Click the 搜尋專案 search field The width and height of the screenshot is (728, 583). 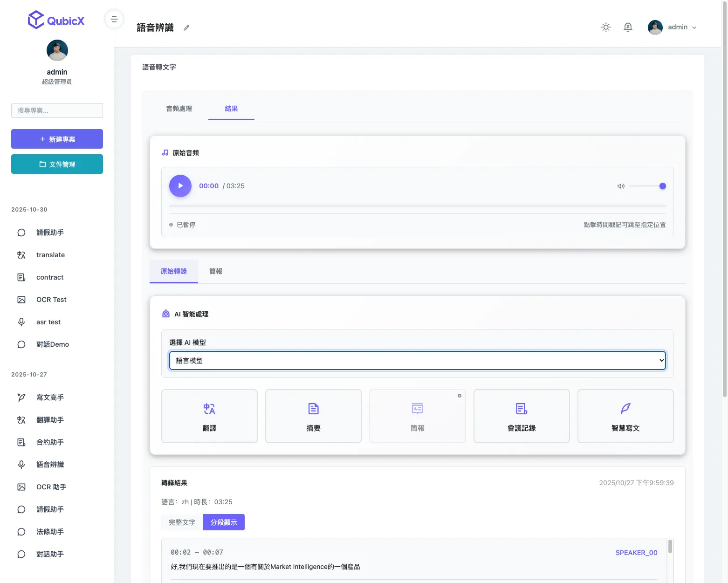pos(57,110)
